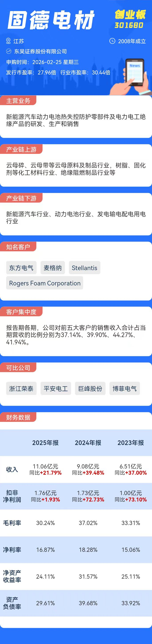Tap the News phone illustration
The width and height of the screenshot is (152, 644).
coord(134,73)
